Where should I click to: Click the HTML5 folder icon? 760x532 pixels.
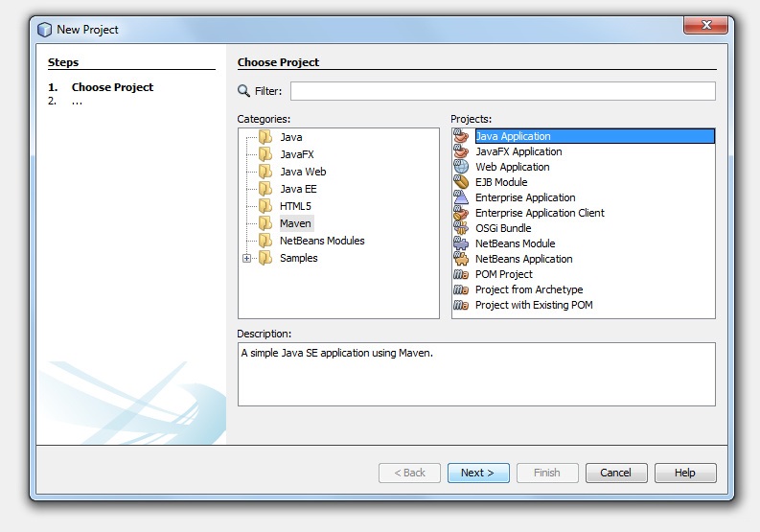(x=265, y=206)
